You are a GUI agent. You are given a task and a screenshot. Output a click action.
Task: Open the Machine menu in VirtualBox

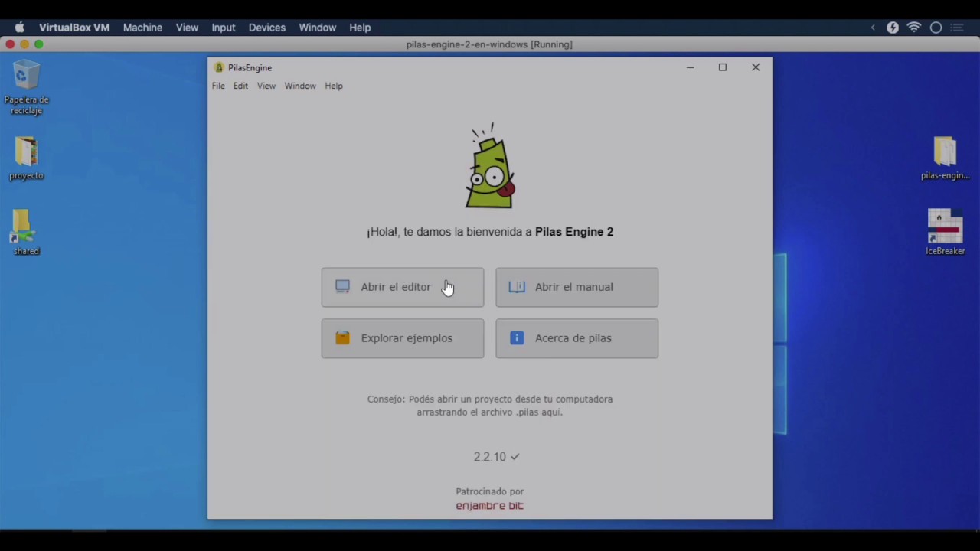tap(142, 28)
